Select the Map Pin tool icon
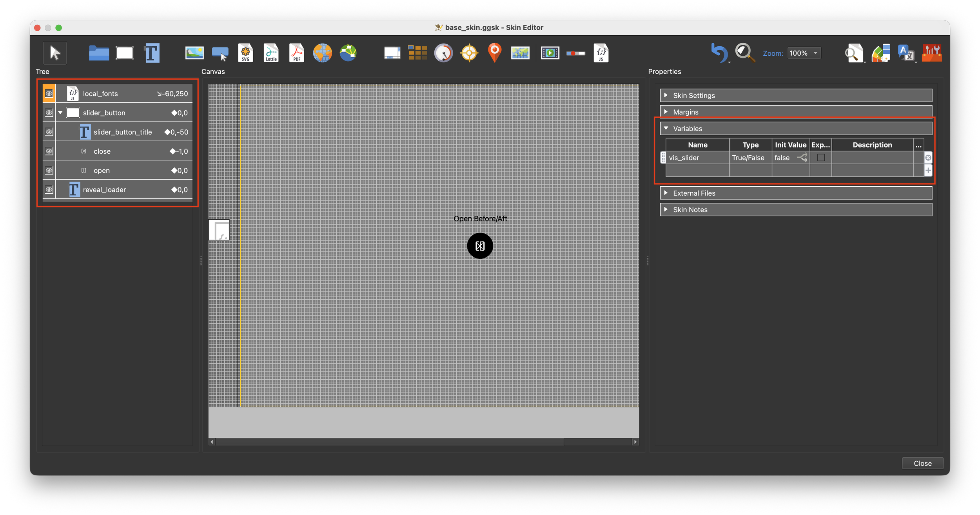 495,53
